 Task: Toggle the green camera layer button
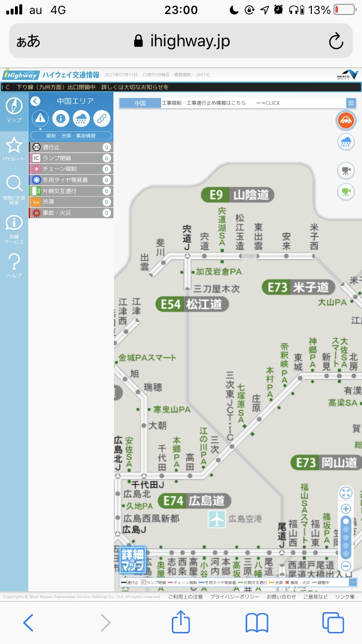(x=346, y=192)
